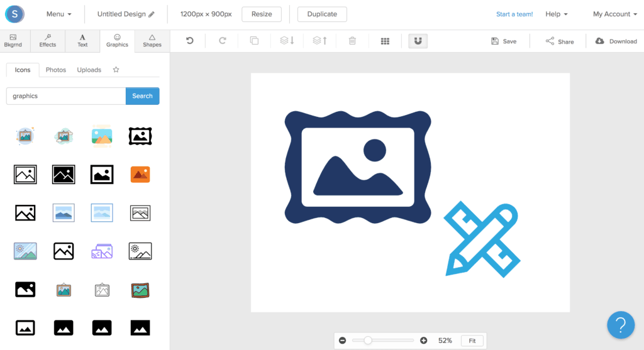Image resolution: width=644 pixels, height=350 pixels.
Task: Open the help question mark bubble
Action: click(x=621, y=325)
